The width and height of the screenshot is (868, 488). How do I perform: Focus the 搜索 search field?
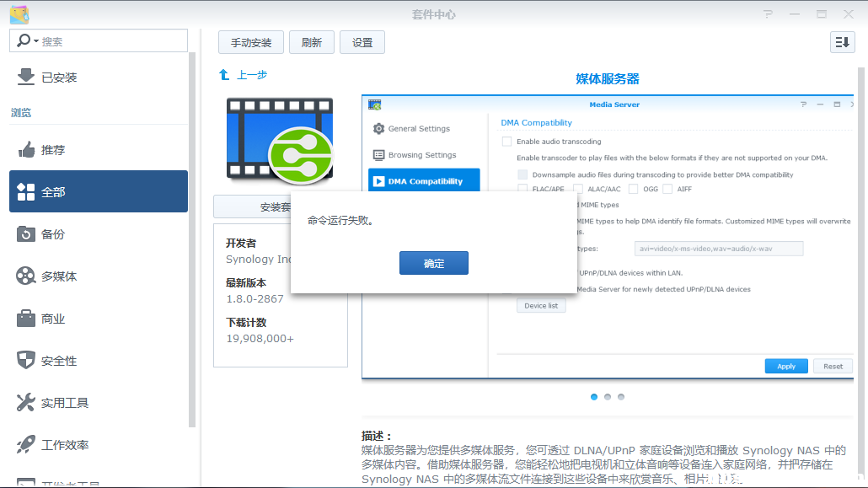99,41
